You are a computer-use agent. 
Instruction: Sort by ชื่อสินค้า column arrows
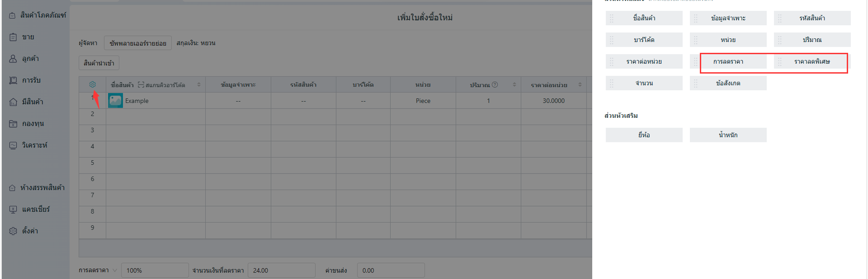pyautogui.click(x=199, y=85)
